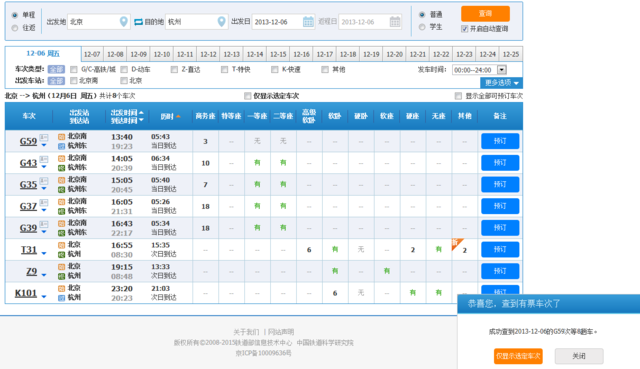Switch to the 12-19 date tab
Image resolution: width=640 pixels, height=369 pixels.
tap(371, 54)
